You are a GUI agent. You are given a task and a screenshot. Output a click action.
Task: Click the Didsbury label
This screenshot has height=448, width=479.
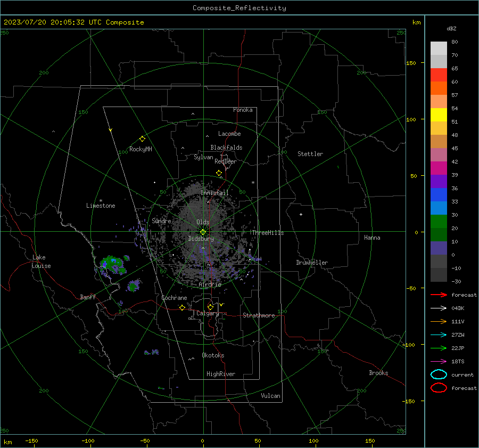[201, 239]
